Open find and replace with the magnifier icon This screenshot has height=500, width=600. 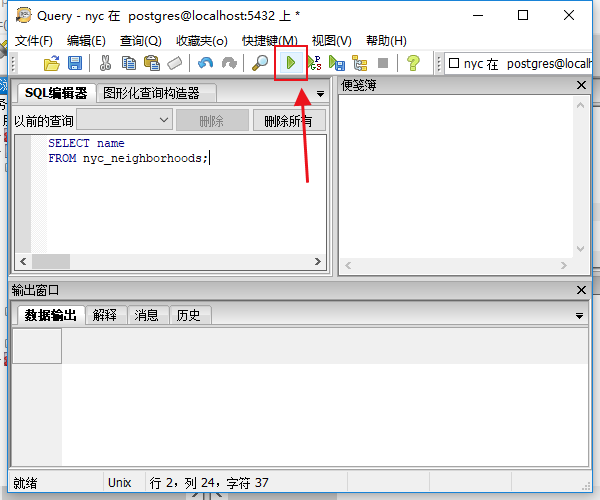pyautogui.click(x=260, y=63)
